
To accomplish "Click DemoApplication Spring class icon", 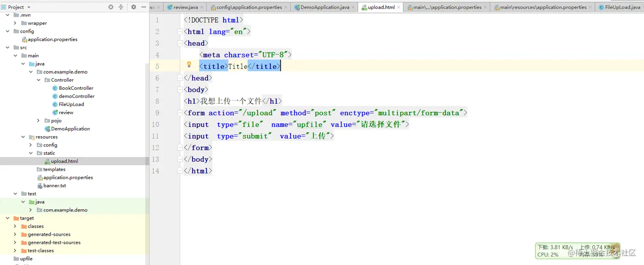I will [x=47, y=128].
